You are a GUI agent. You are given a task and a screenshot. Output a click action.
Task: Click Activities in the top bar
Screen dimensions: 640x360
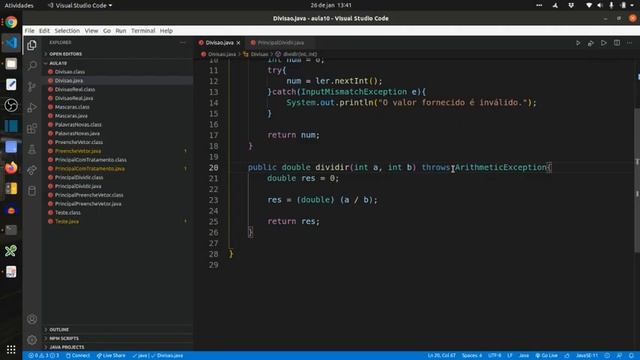[19, 5]
